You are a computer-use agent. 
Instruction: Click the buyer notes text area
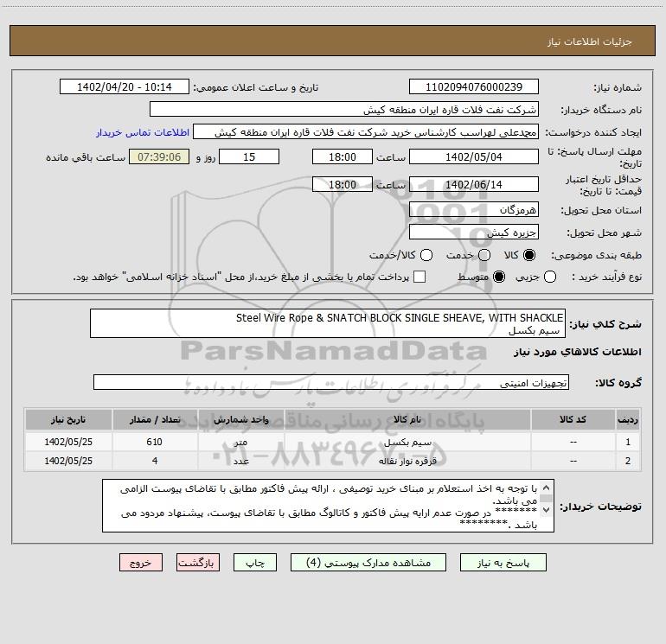pos(328,506)
